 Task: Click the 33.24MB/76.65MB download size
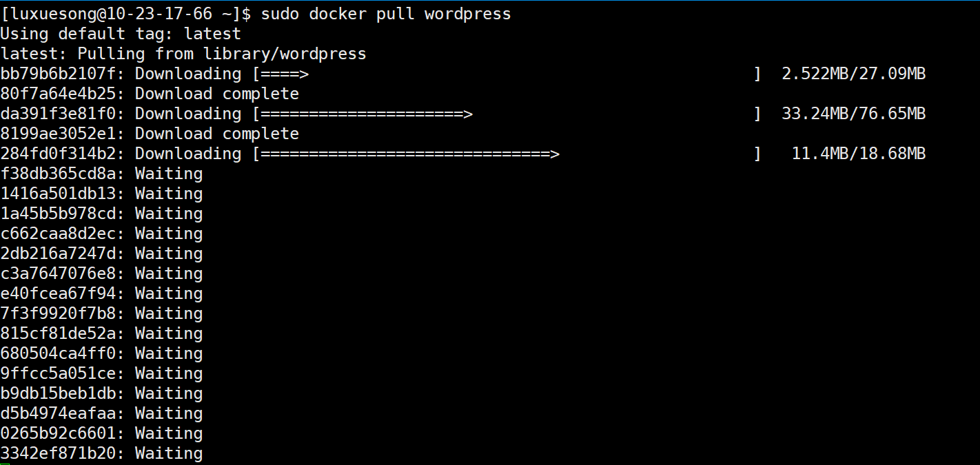pyautogui.click(x=853, y=114)
